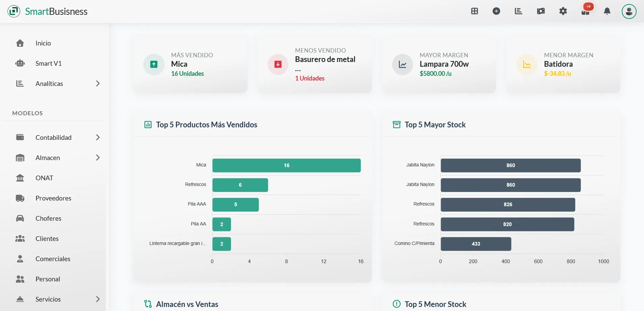Click 'Basurero de metal' product name

click(325, 59)
